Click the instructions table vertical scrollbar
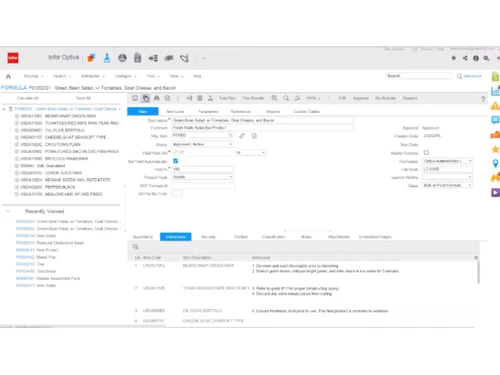Image resolution: width=500 pixels, height=375 pixels. (478, 272)
